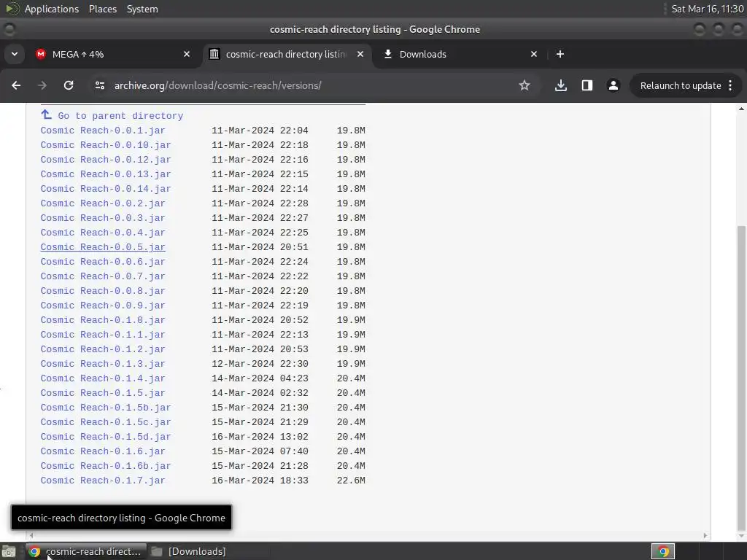This screenshot has width=747, height=560.
Task: Select the cosmic-reach directory listing tab
Action: [286, 54]
